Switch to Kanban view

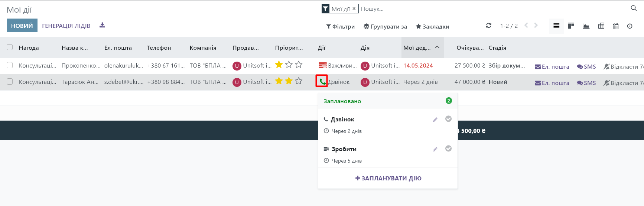[x=571, y=26]
